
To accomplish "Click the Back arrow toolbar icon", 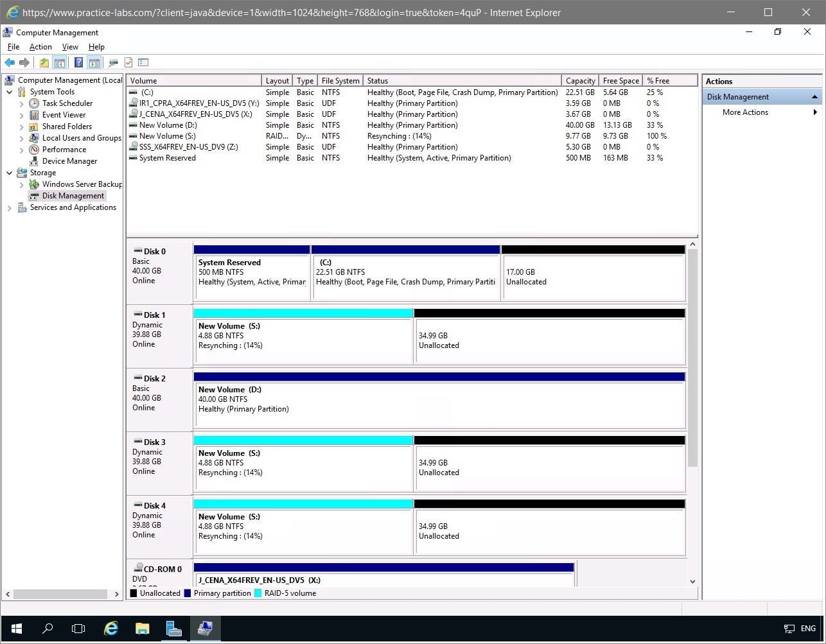I will pos(10,62).
